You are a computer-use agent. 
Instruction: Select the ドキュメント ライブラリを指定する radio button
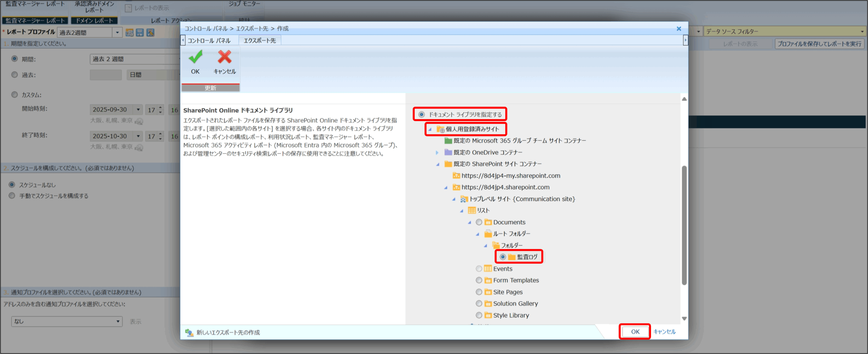pyautogui.click(x=421, y=115)
